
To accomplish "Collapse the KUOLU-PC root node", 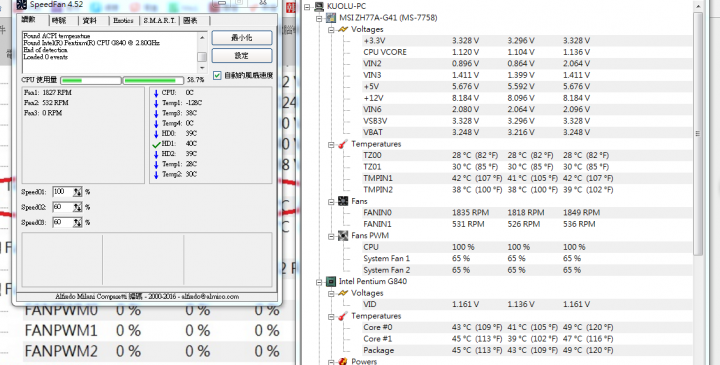I will (x=307, y=6).
